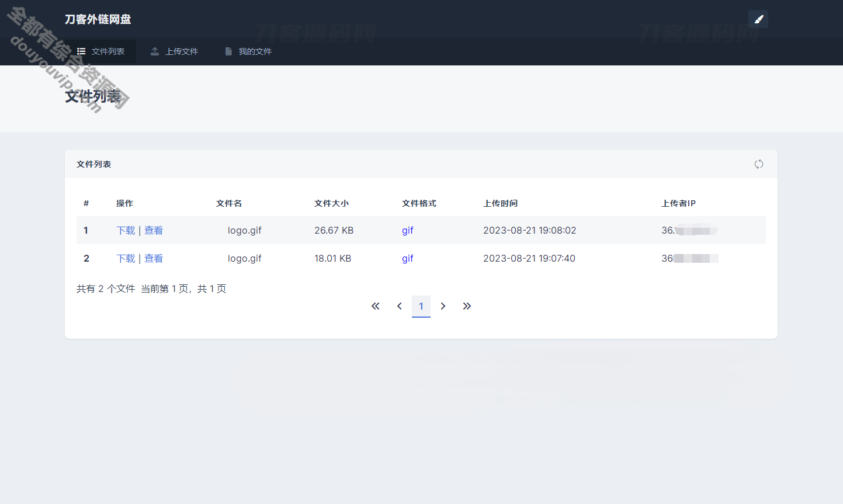Go to previous page arrow
This screenshot has width=843, height=504.
pyautogui.click(x=399, y=306)
